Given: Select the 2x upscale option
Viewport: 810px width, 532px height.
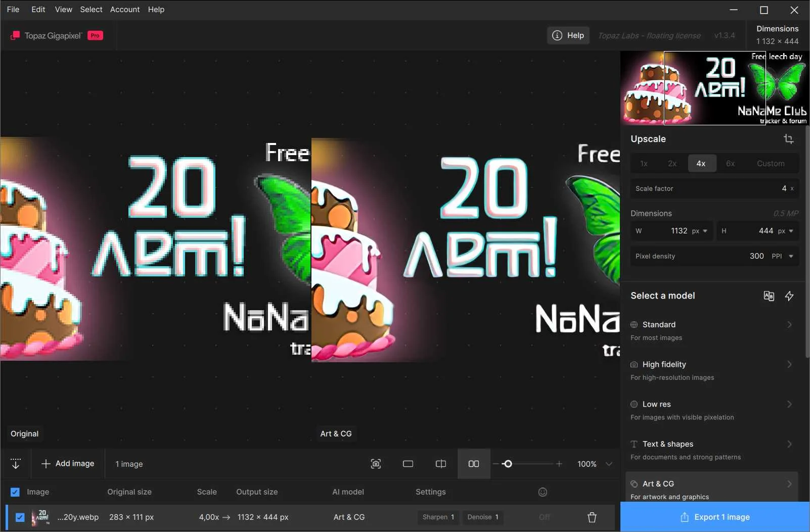Looking at the screenshot, I should (672, 164).
